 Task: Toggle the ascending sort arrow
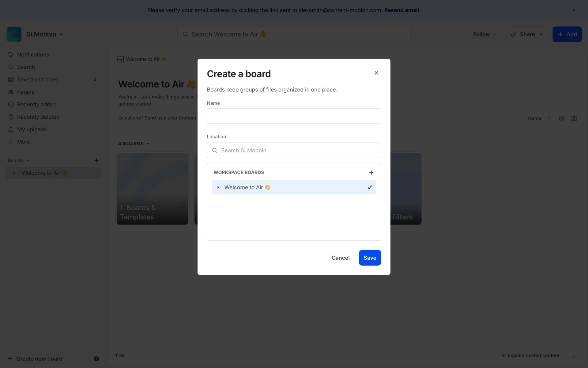[x=549, y=118]
